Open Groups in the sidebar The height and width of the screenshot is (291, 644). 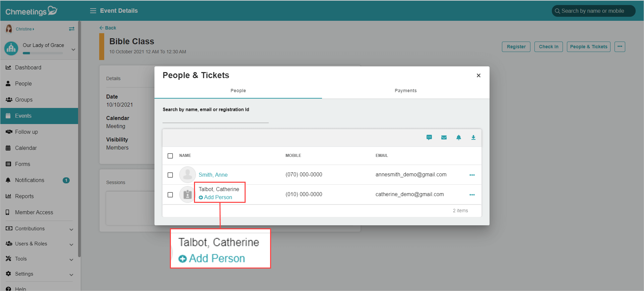pos(39,100)
